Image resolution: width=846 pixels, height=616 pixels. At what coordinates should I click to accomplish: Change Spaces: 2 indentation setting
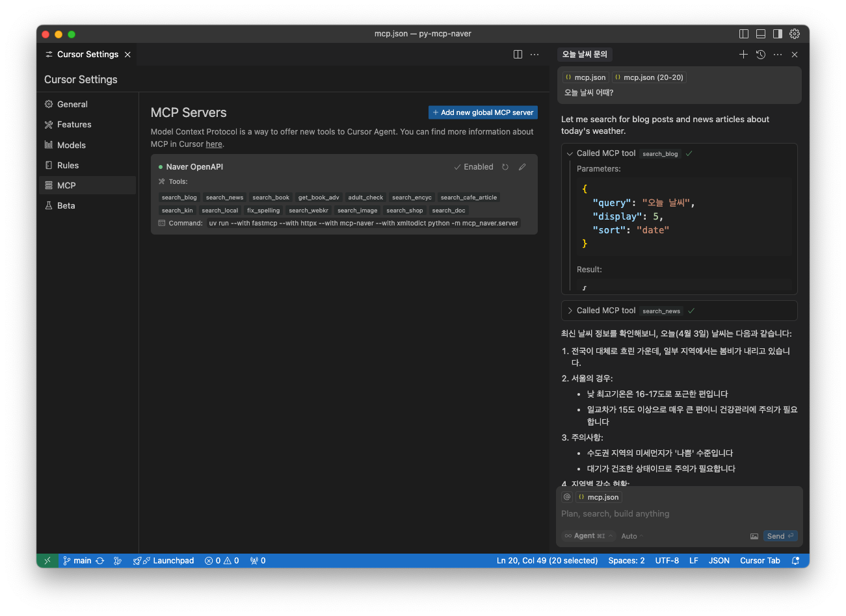626,561
